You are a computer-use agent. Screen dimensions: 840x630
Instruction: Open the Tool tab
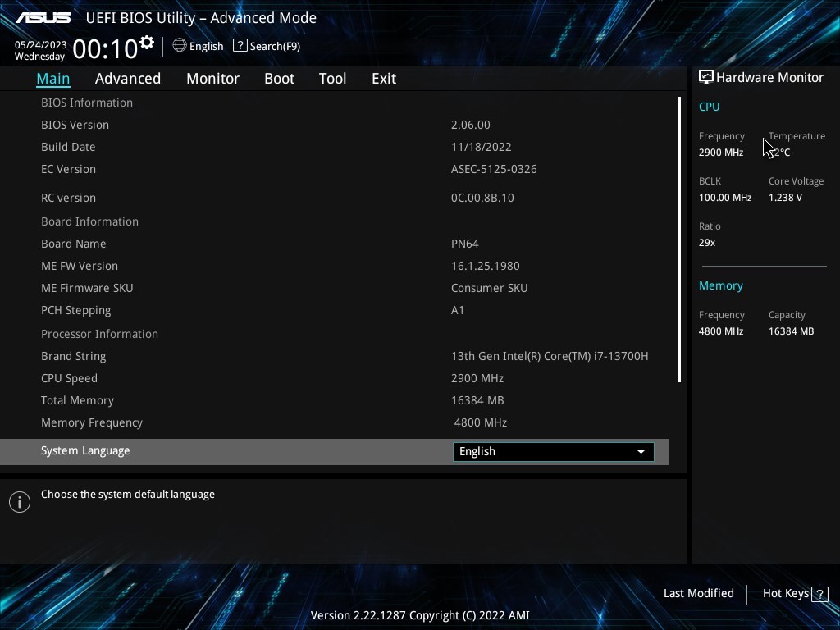333,79
